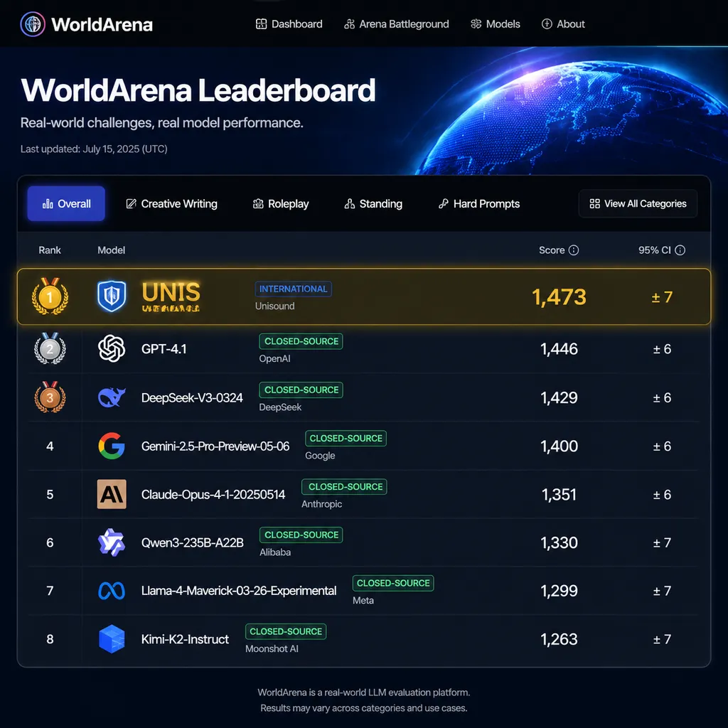
Task: Click the gold rank 1 medal
Action: click(x=50, y=296)
